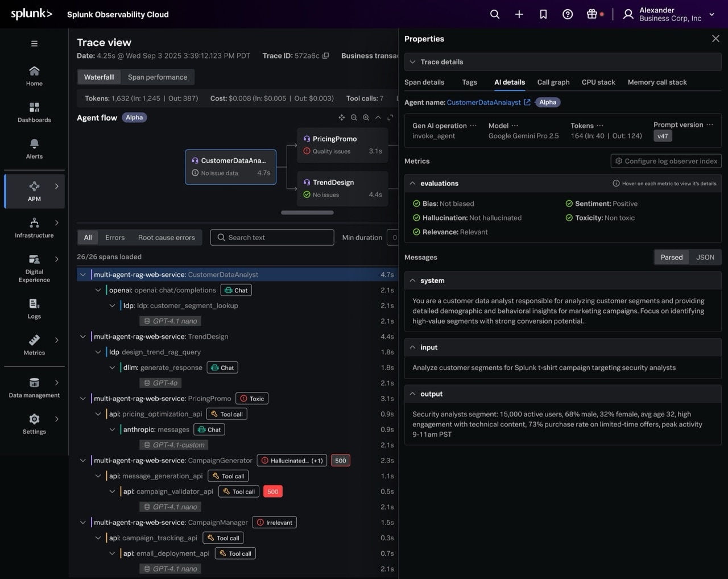
Task: Click Configure log observer index button
Action: click(665, 161)
